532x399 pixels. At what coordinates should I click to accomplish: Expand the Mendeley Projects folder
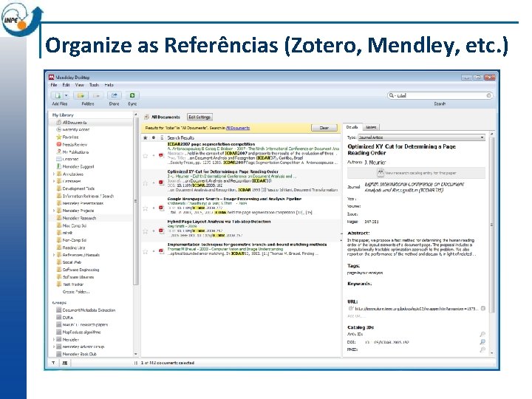coord(54,211)
